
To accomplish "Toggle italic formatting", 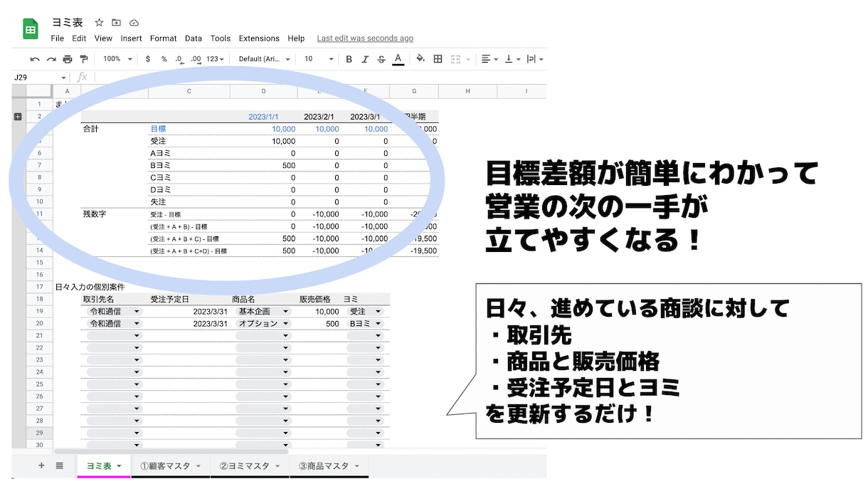I will coord(365,59).
